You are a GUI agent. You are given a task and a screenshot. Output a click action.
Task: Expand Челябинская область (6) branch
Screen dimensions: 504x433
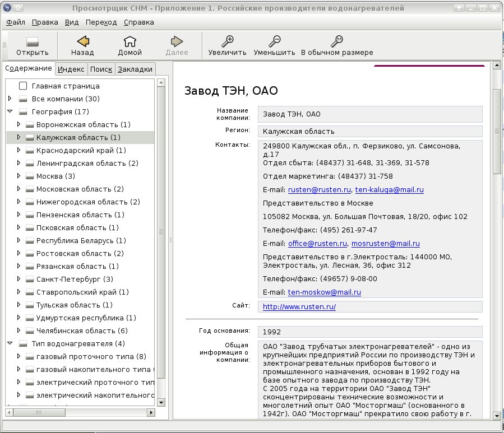click(x=19, y=330)
